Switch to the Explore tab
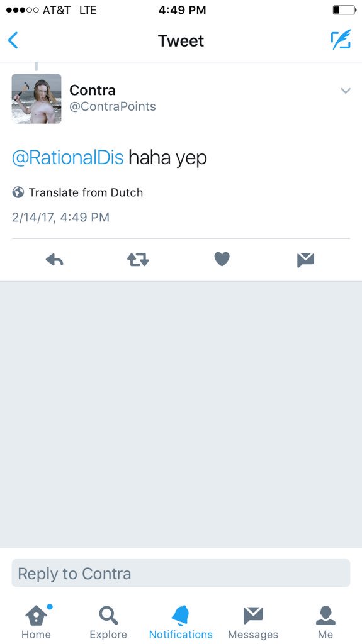Image resolution: width=362 pixels, height=644 pixels. 108,622
